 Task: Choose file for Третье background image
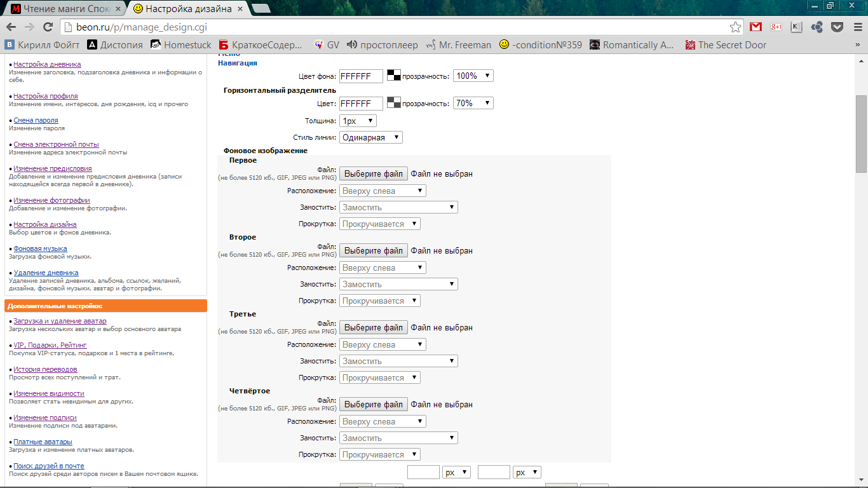pyautogui.click(x=374, y=327)
